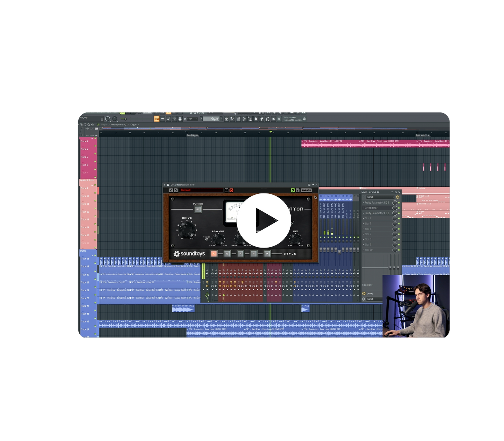
Task: Open the Step snap dropdown
Action: (x=193, y=119)
